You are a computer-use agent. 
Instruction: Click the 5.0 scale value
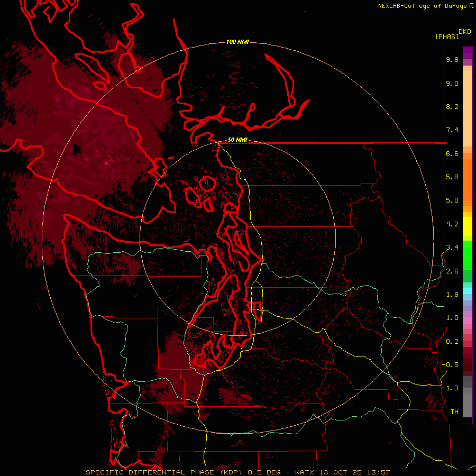tap(452, 200)
